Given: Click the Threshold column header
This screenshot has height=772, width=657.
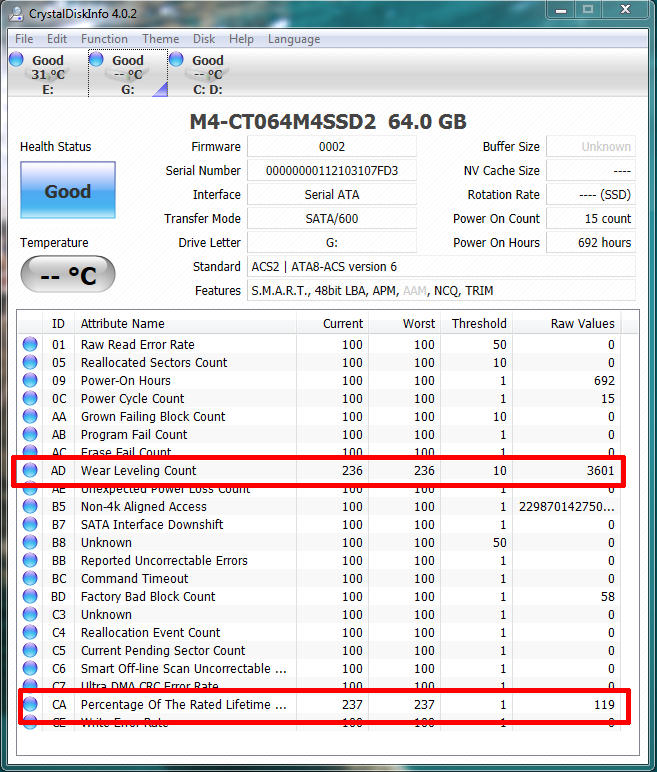Looking at the screenshot, I should coord(476,323).
